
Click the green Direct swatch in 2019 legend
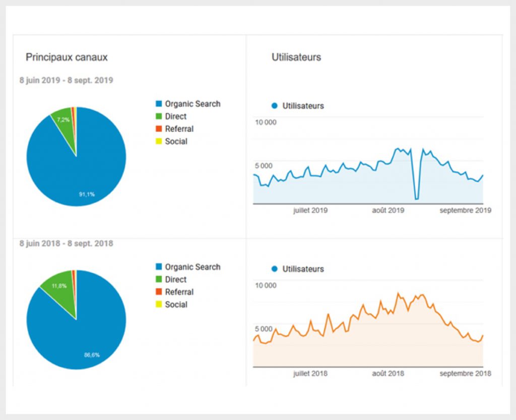click(x=159, y=116)
